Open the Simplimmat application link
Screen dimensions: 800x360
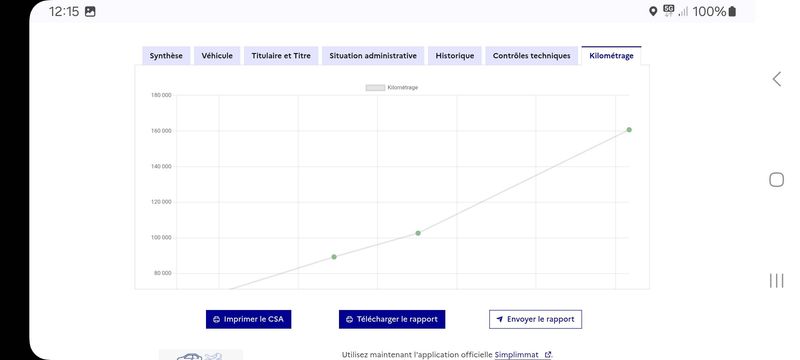coord(516,355)
